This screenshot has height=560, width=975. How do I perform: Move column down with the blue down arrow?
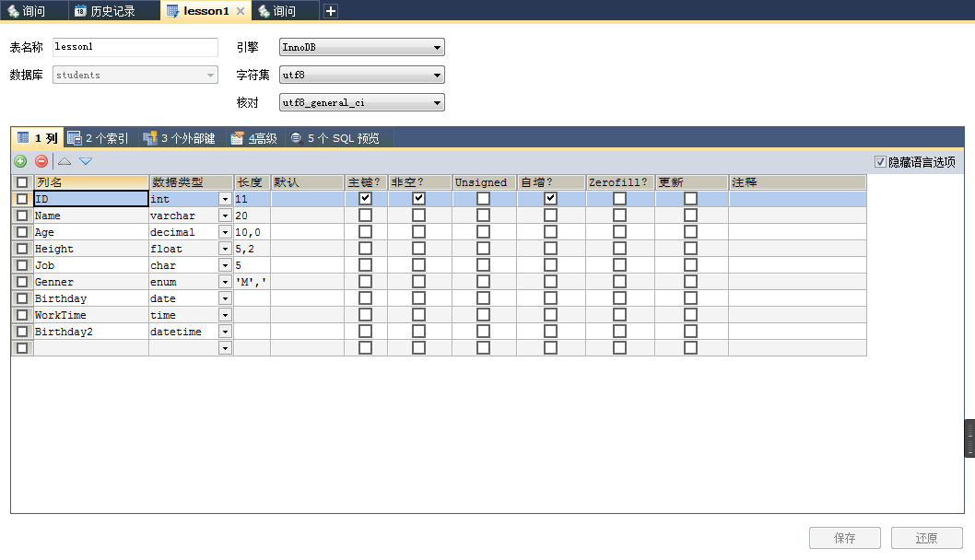coord(86,161)
